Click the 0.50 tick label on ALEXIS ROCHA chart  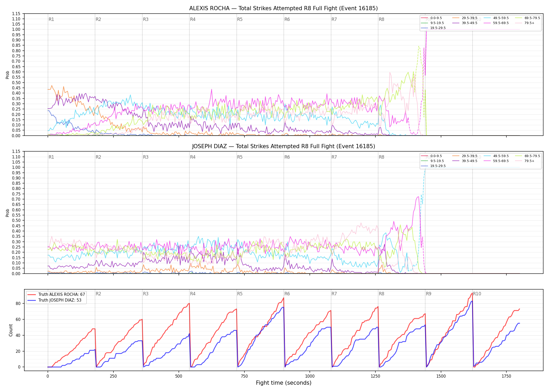click(x=16, y=83)
